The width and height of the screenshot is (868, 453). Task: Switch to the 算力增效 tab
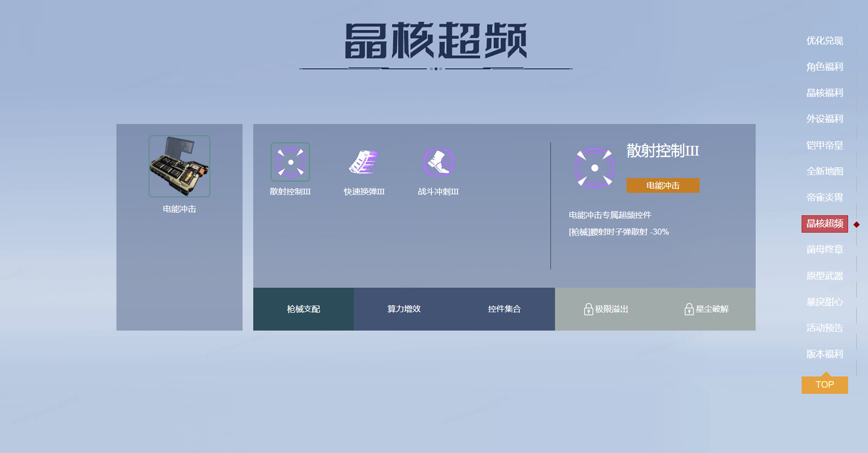(x=404, y=309)
